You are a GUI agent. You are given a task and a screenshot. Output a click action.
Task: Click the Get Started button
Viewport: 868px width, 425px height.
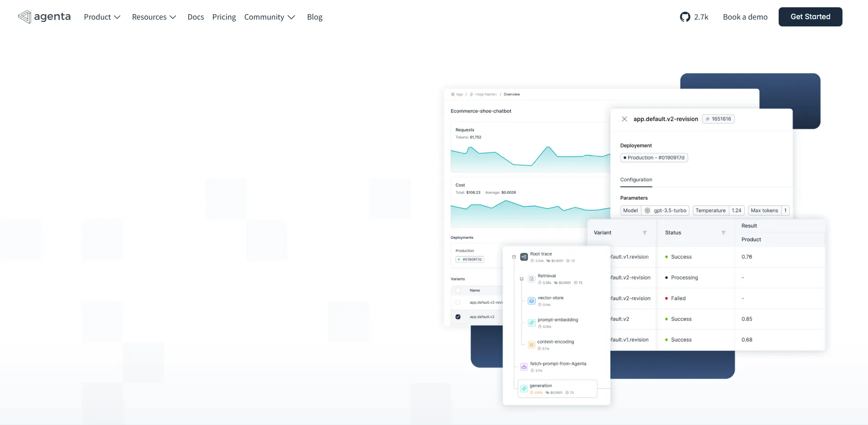point(810,17)
